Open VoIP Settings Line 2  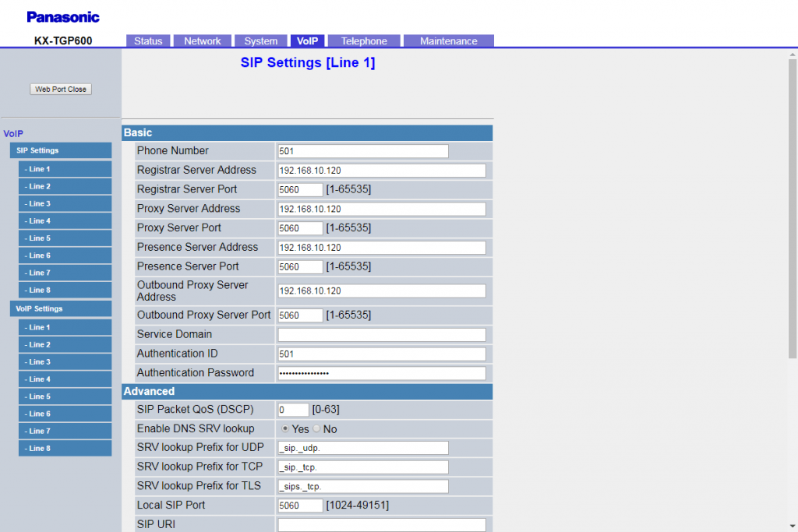click(65, 344)
